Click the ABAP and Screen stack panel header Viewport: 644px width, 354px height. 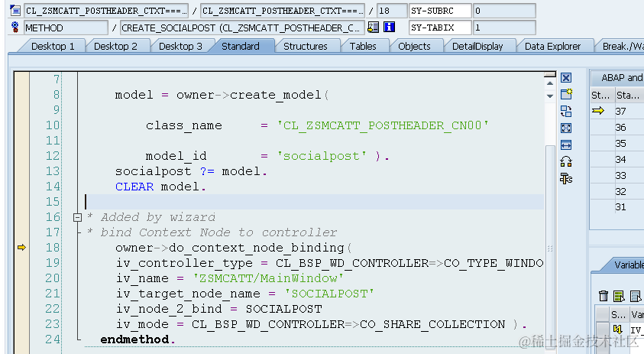(617, 78)
